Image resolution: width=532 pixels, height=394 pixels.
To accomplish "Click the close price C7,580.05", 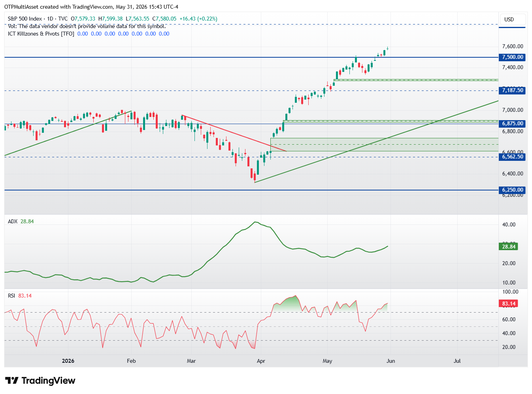I will (164, 19).
